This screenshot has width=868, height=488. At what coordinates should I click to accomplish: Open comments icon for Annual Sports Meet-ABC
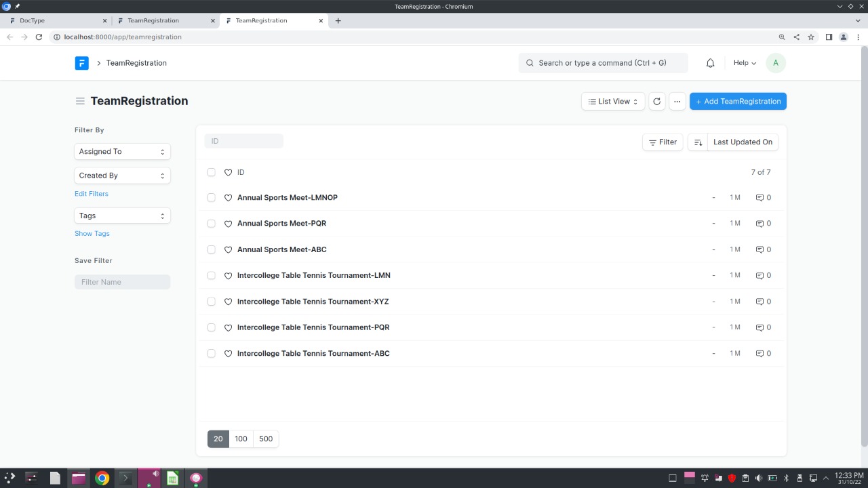(x=759, y=250)
